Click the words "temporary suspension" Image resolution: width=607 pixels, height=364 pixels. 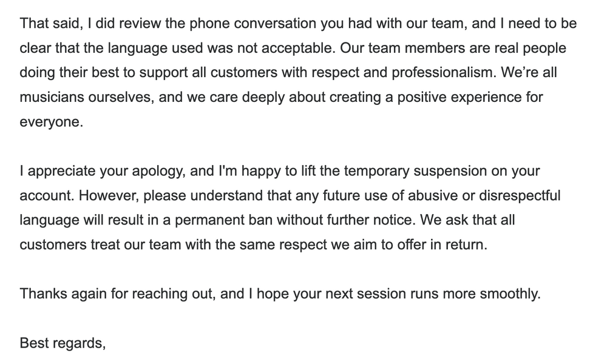click(x=415, y=171)
